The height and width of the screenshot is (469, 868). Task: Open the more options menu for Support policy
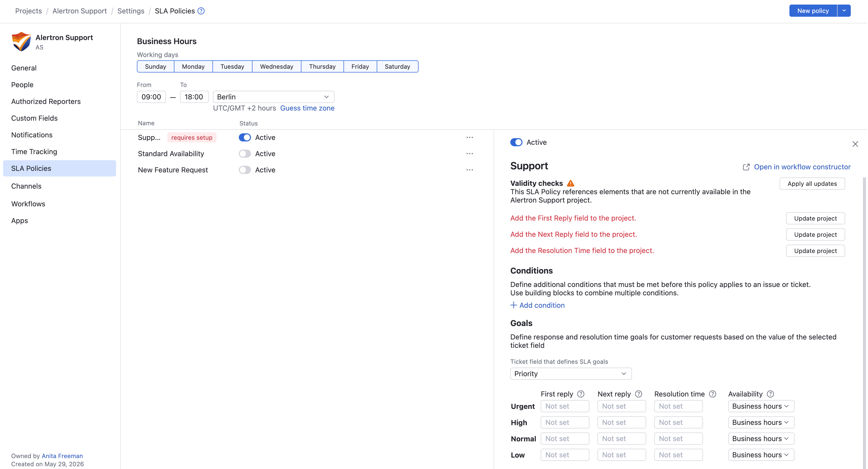click(x=470, y=137)
